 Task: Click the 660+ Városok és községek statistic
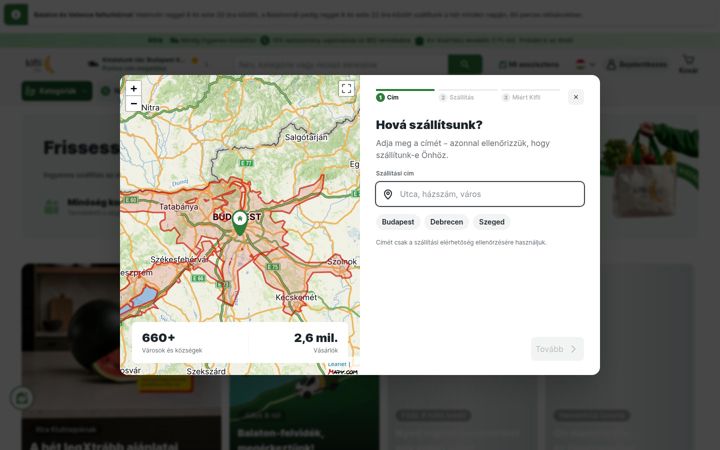click(172, 343)
